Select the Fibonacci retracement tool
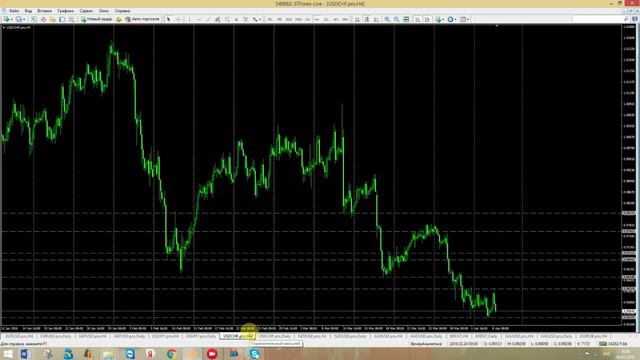Image resolution: width=640 pixels, height=360 pixels. (x=227, y=19)
